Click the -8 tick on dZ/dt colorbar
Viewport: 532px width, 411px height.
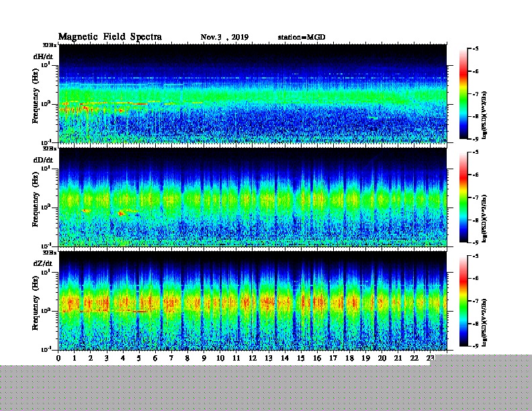(x=476, y=324)
